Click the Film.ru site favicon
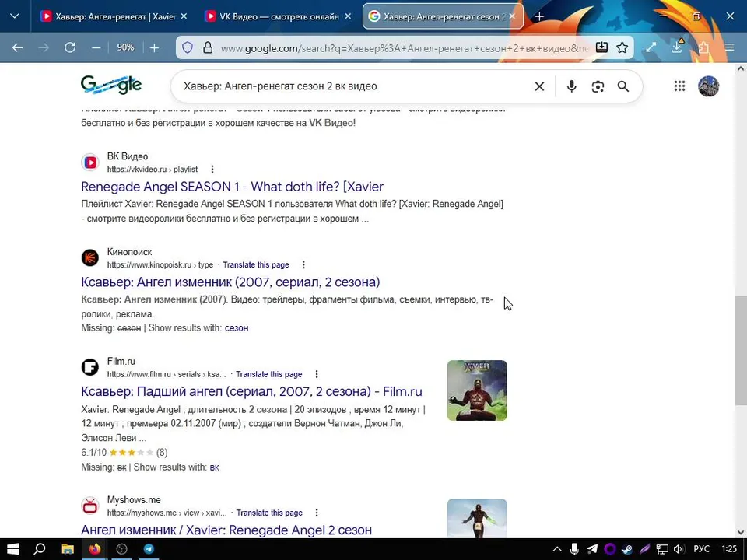This screenshot has width=747, height=560. click(x=90, y=367)
